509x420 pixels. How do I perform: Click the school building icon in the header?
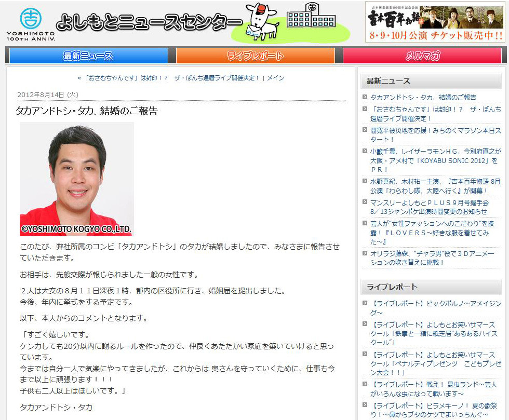tap(311, 15)
